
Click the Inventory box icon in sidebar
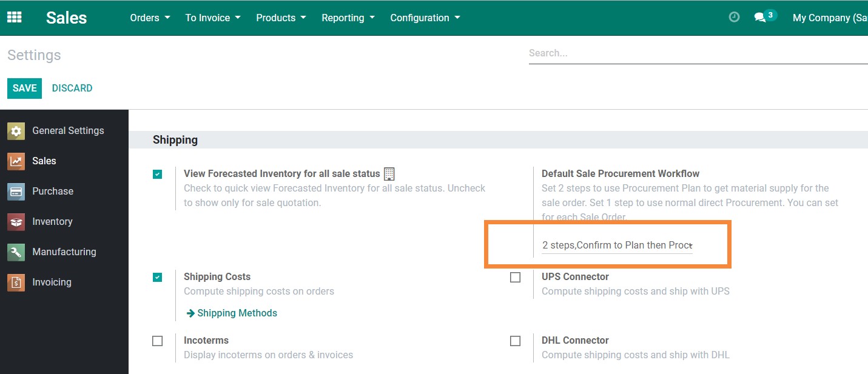click(x=16, y=221)
